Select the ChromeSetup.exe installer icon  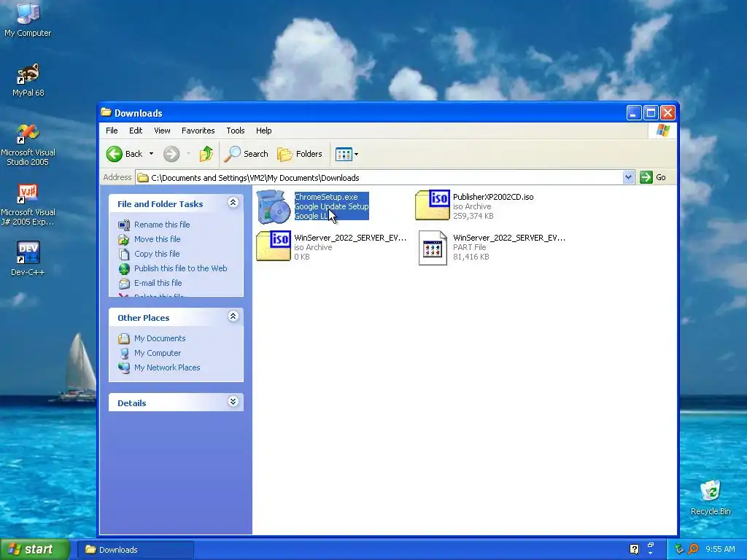(x=274, y=206)
